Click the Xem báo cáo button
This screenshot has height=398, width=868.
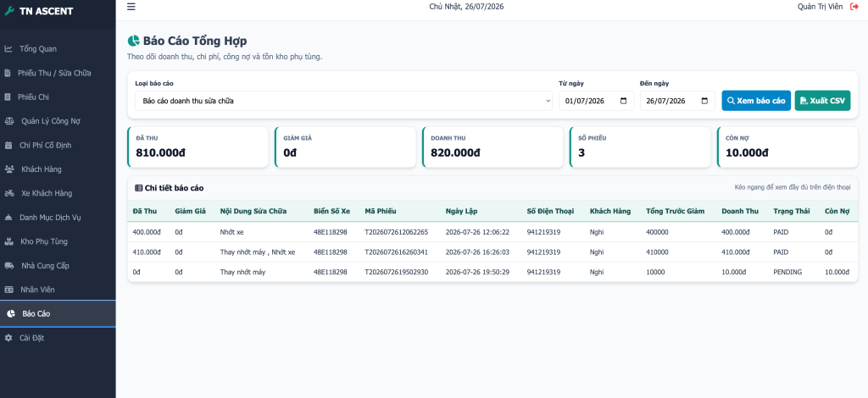click(756, 101)
